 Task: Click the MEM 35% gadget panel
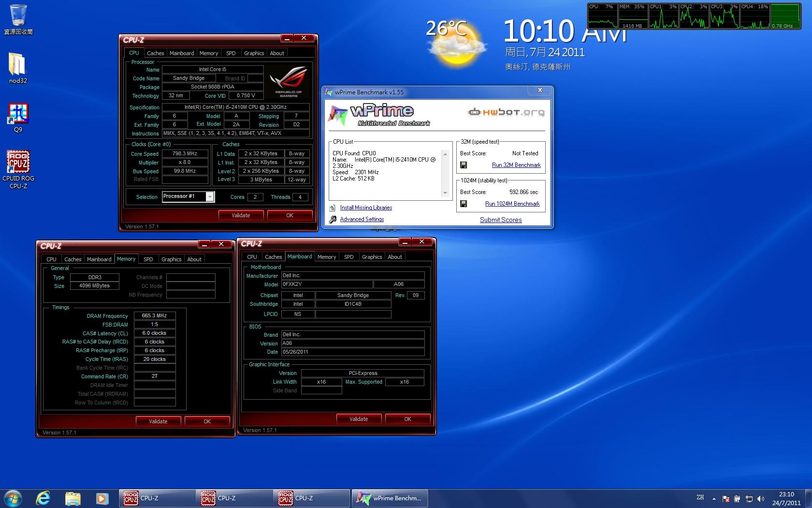tap(633, 16)
